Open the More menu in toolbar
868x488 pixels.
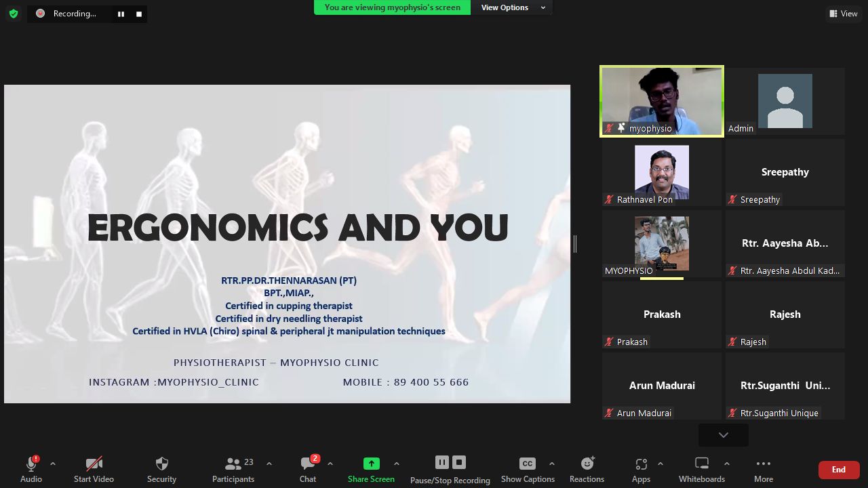[x=763, y=464]
